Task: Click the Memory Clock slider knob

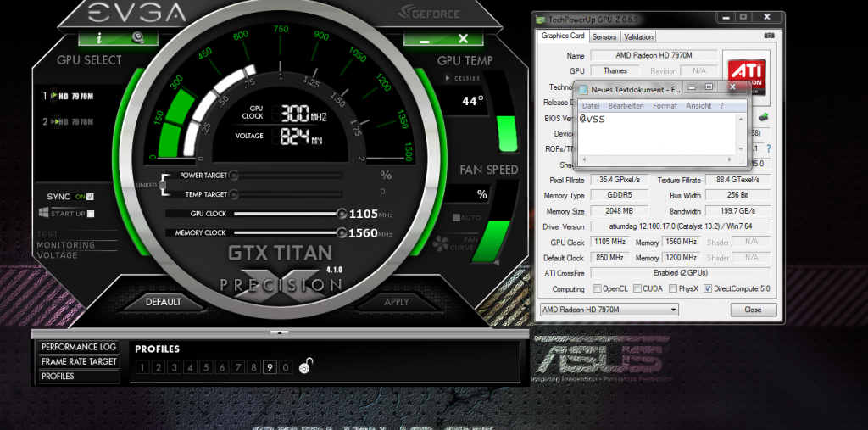Action: 342,232
